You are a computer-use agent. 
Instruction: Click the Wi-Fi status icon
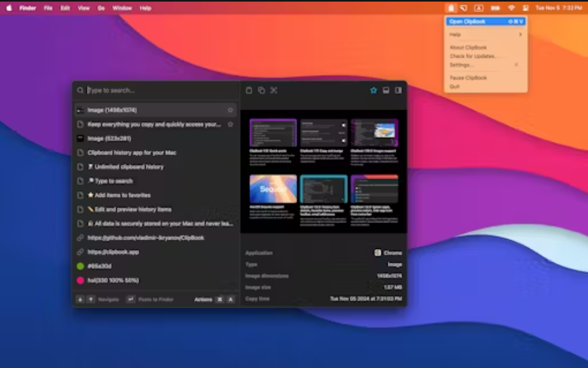511,8
